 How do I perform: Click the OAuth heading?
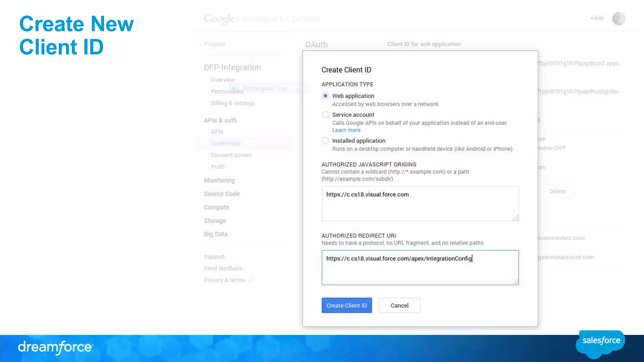point(316,45)
